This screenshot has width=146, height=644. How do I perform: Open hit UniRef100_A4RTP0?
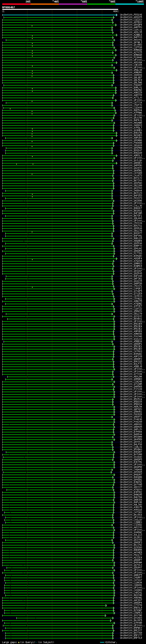tap(131, 27)
